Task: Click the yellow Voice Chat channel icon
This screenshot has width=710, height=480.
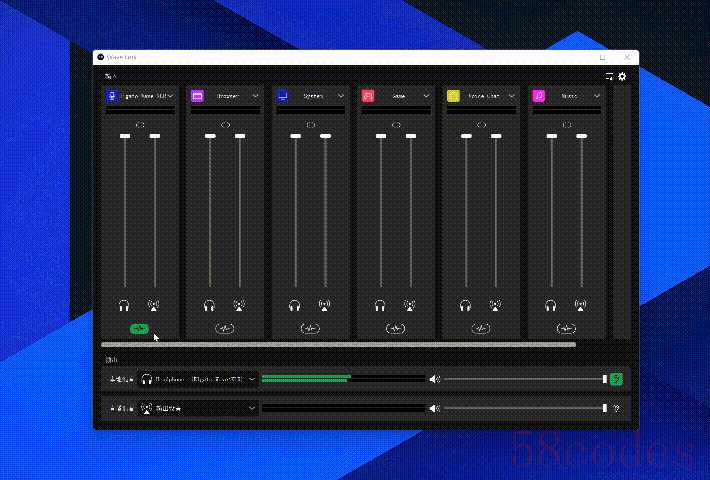Action: (453, 96)
